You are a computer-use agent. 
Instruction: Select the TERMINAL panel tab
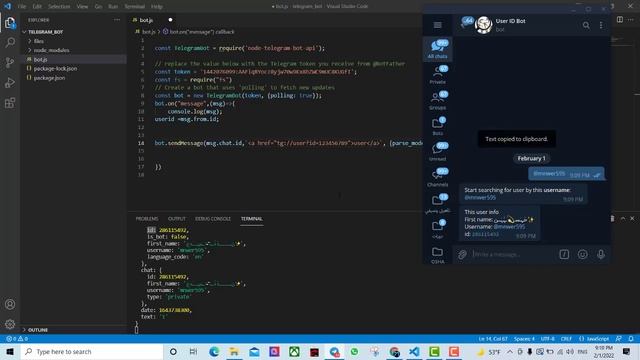(x=252, y=219)
